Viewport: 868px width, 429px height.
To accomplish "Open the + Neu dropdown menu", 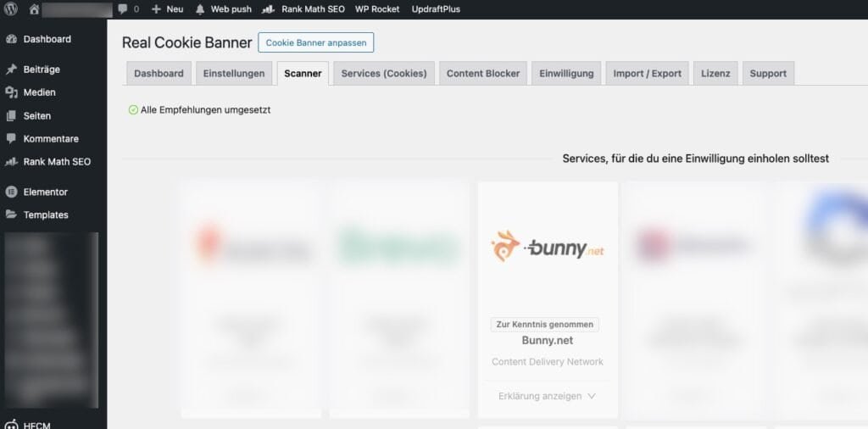I will click(167, 9).
